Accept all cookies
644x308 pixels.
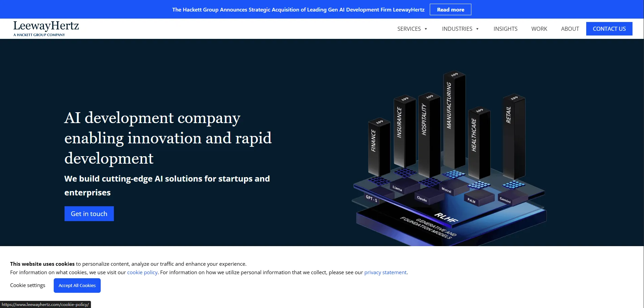pyautogui.click(x=77, y=285)
